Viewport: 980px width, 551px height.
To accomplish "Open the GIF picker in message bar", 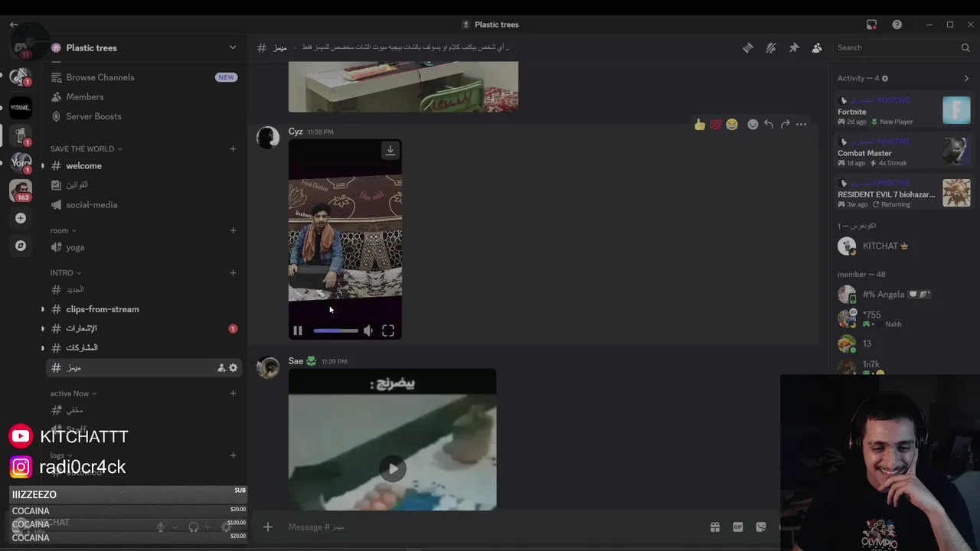I will tap(738, 527).
